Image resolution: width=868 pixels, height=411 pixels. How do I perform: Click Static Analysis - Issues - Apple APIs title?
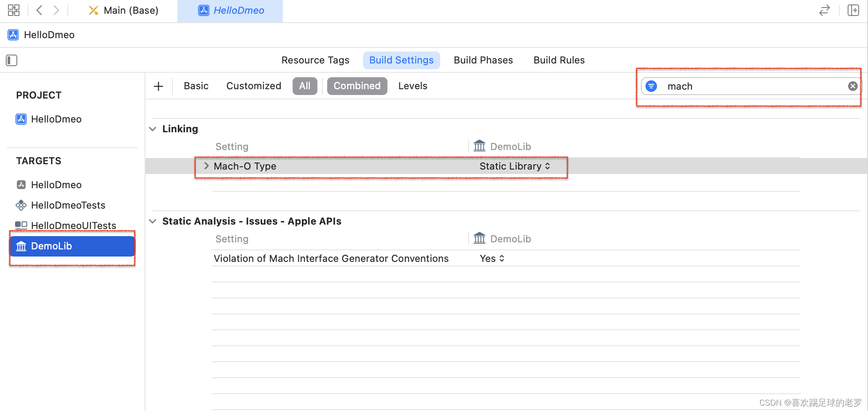pyautogui.click(x=252, y=221)
